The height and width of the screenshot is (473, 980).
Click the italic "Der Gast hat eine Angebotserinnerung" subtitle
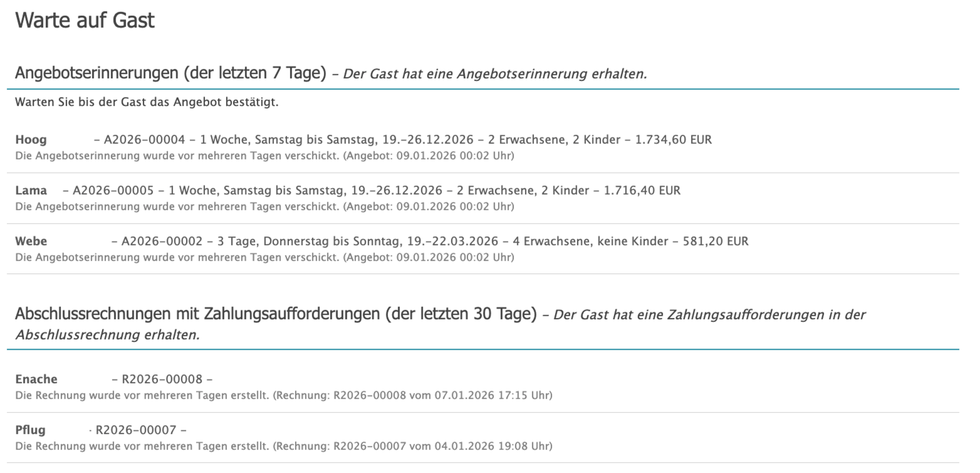495,74
